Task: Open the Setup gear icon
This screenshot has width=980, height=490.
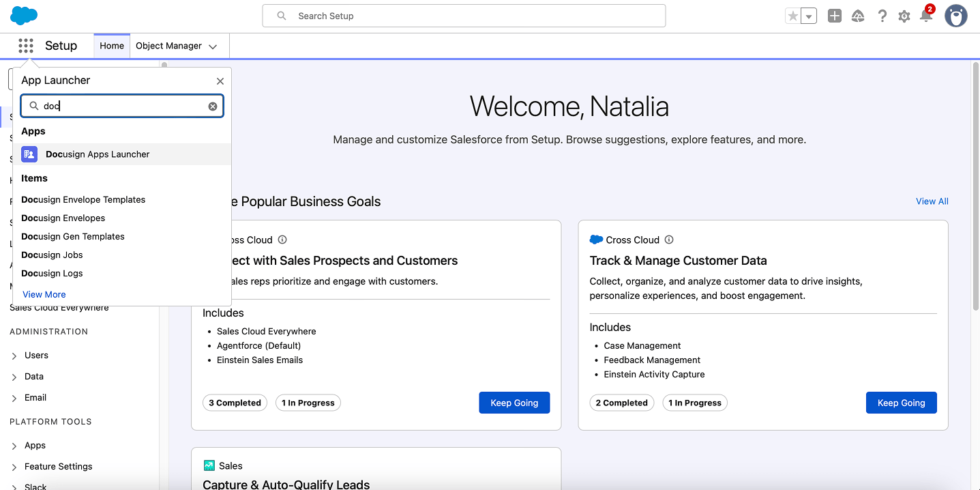Action: (x=904, y=16)
